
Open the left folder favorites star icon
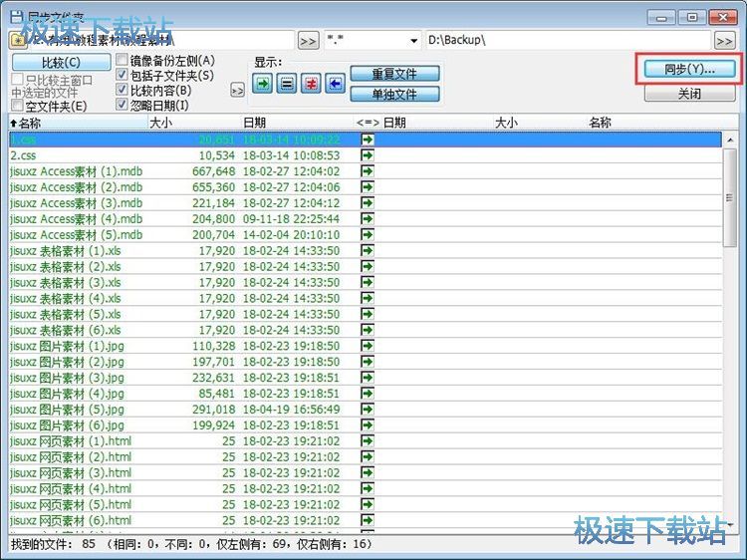(18, 41)
